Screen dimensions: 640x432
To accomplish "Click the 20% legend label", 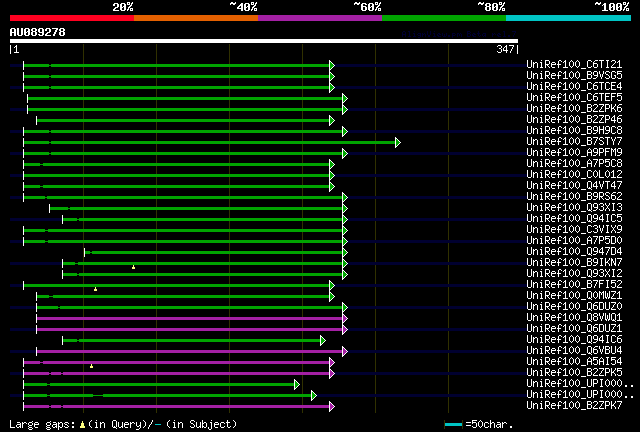I will 123,7.
